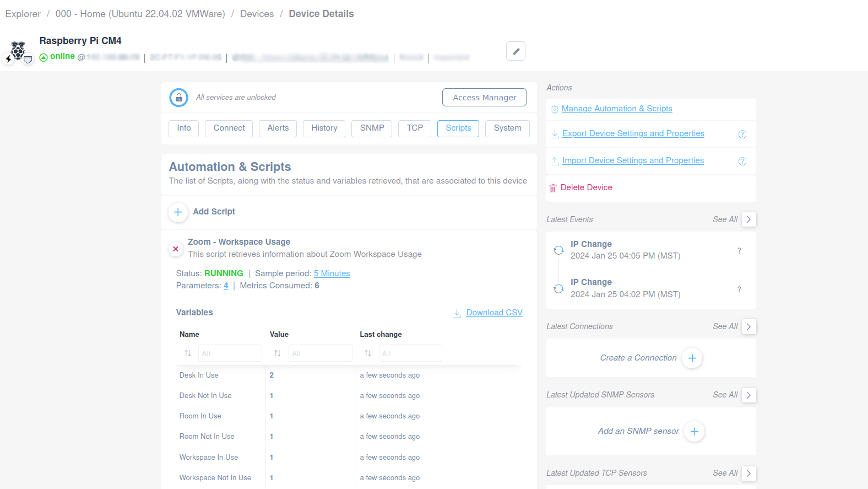Click Add Script label
The height and width of the screenshot is (489, 868).
(214, 212)
